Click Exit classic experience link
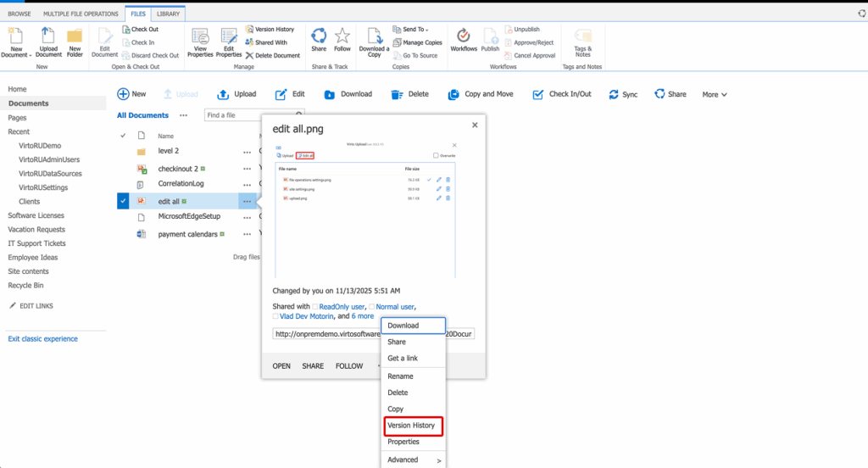 point(42,339)
